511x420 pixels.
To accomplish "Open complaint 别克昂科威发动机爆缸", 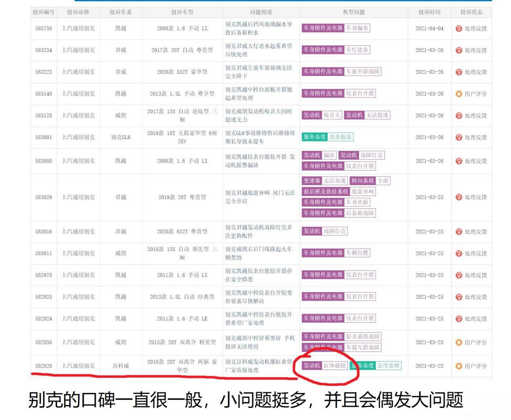I will click(x=259, y=366).
